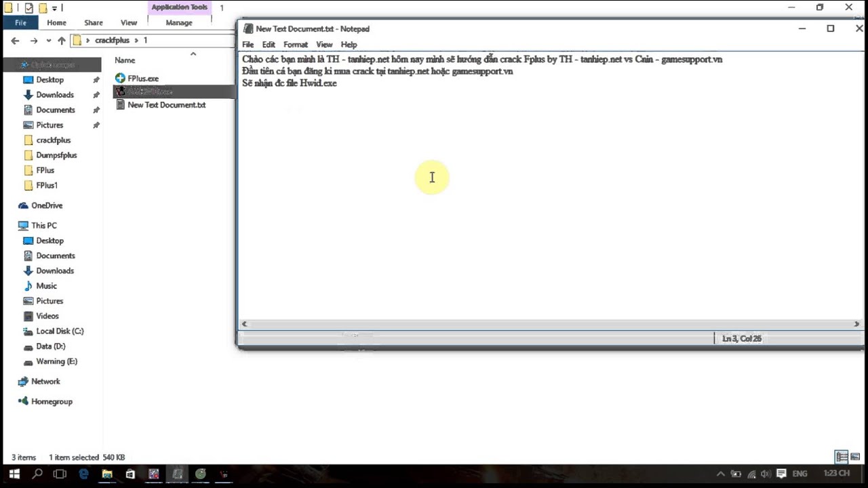Viewport: 868px width, 488px height.
Task: Go up one folder level
Action: coord(62,41)
